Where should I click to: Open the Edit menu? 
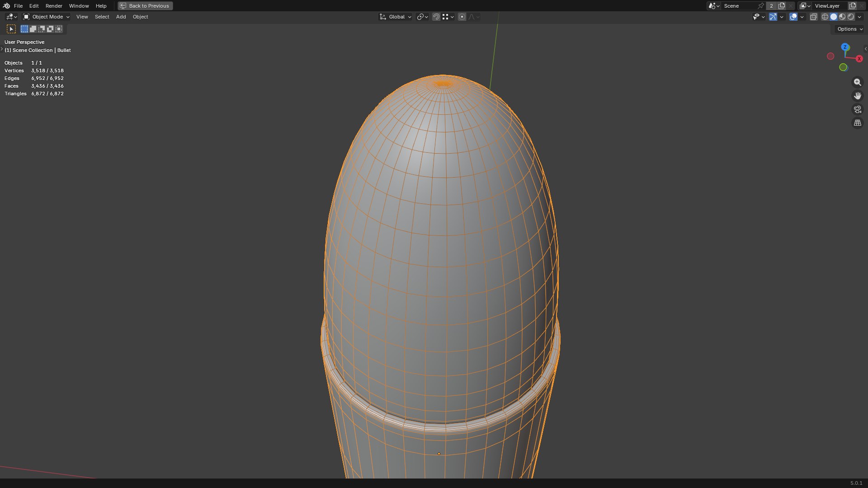[x=34, y=6]
